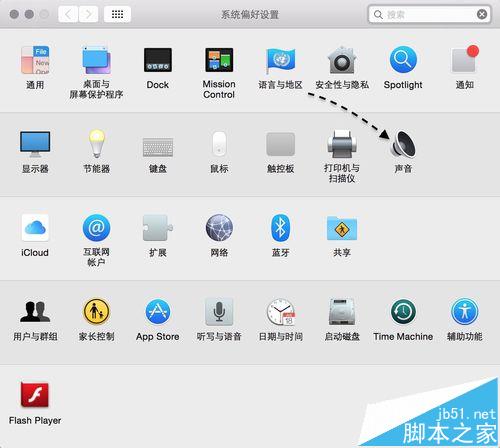Image resolution: width=500 pixels, height=448 pixels.
Task: Click into the 搜索 search field
Action: [429, 14]
